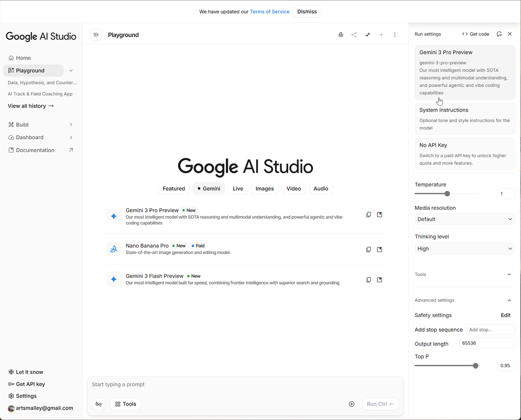Open the Media resolution dropdown
This screenshot has height=420, width=521.
pyautogui.click(x=465, y=219)
